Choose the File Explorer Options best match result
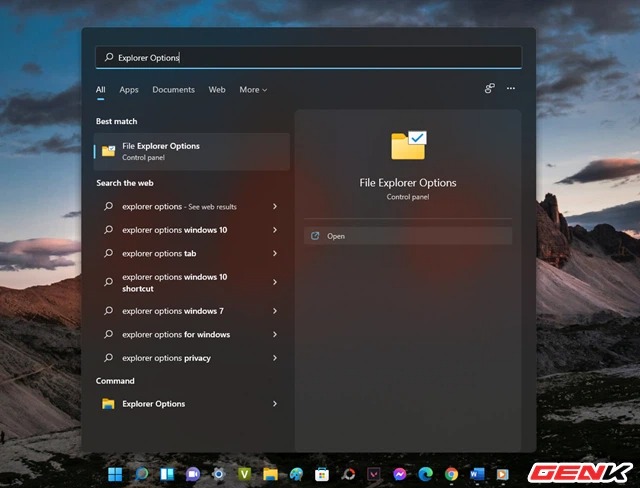640x488 pixels. [x=190, y=151]
